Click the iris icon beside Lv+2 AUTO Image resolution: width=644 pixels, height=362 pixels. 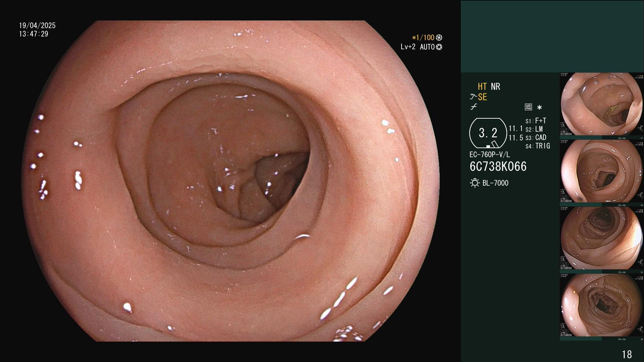tap(439, 47)
